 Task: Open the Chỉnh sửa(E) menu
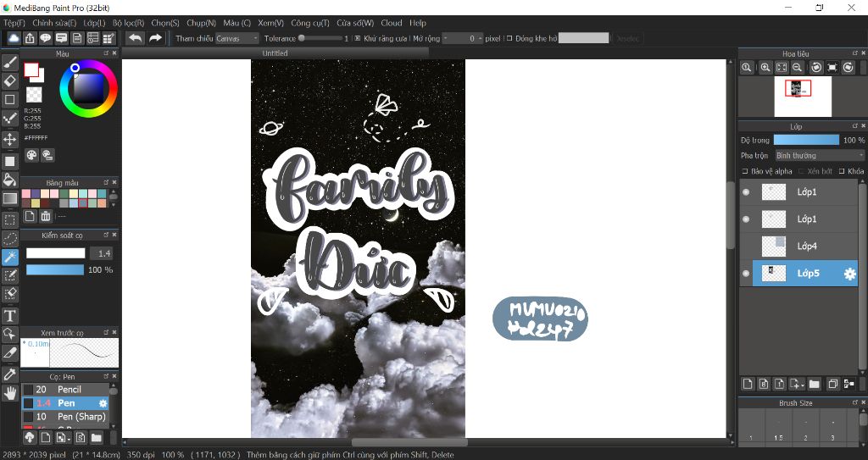click(x=54, y=23)
